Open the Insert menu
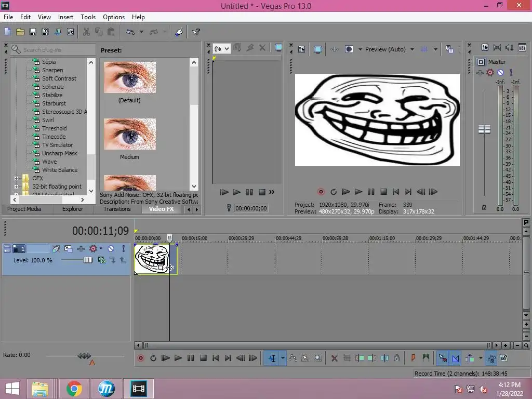The width and height of the screenshot is (532, 399). point(65,17)
